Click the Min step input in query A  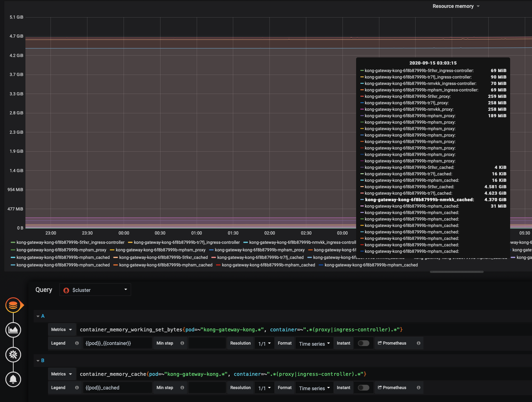[207, 343]
